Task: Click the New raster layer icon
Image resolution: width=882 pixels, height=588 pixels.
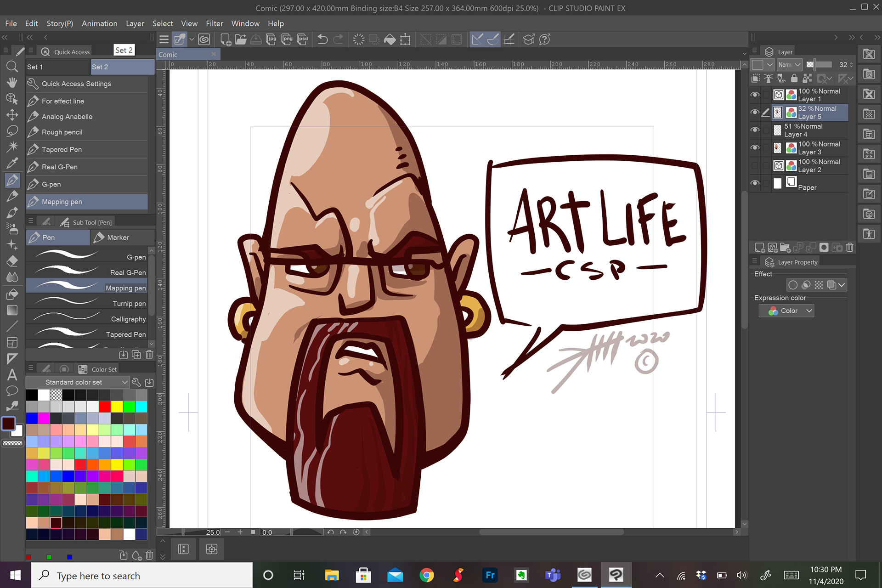Action: [760, 248]
